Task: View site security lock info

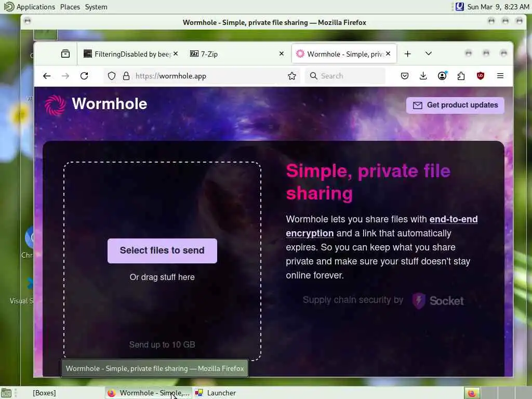Action: click(126, 76)
